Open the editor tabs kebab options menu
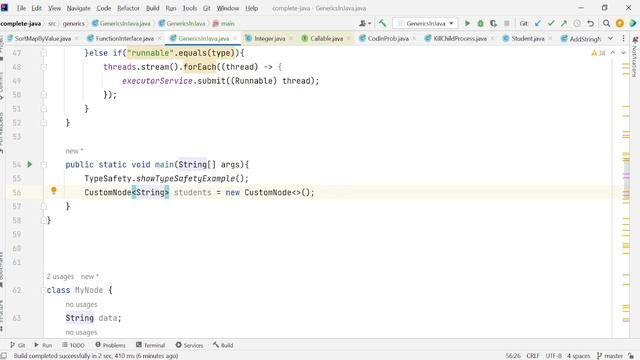The height and width of the screenshot is (360, 640). (x=623, y=38)
